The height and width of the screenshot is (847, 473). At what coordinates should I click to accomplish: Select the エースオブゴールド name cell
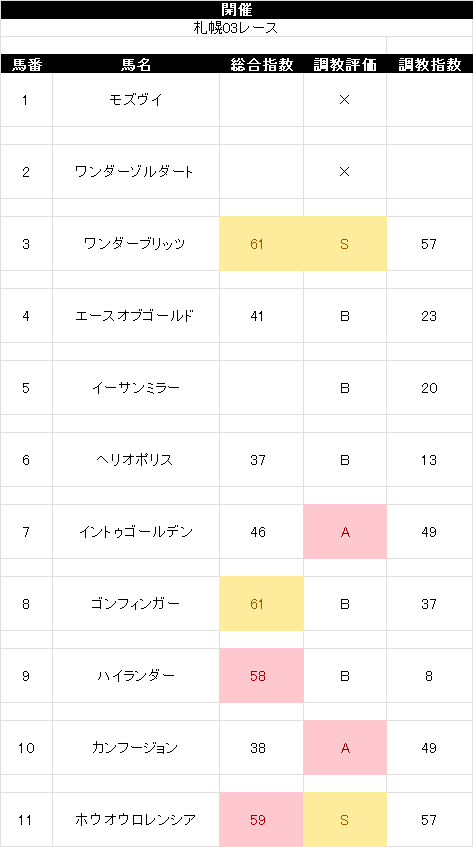click(136, 316)
